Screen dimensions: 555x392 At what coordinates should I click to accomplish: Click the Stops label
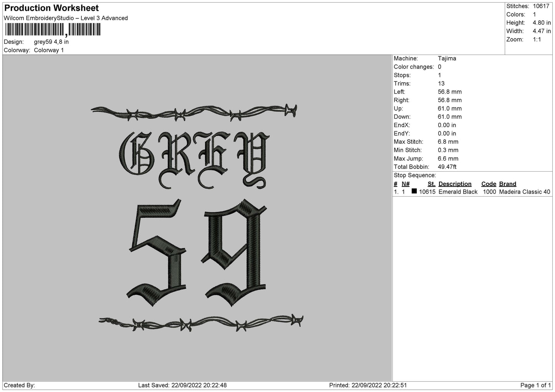pyautogui.click(x=402, y=75)
